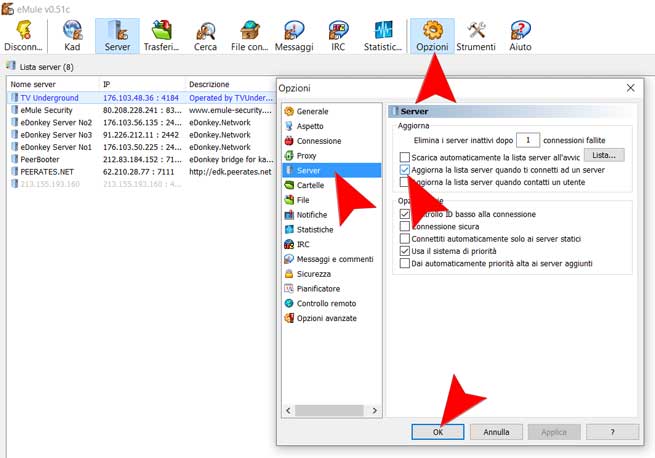This screenshot has width=655, height=458.
Task: Open the Aiuto help icon
Action: click(x=520, y=36)
